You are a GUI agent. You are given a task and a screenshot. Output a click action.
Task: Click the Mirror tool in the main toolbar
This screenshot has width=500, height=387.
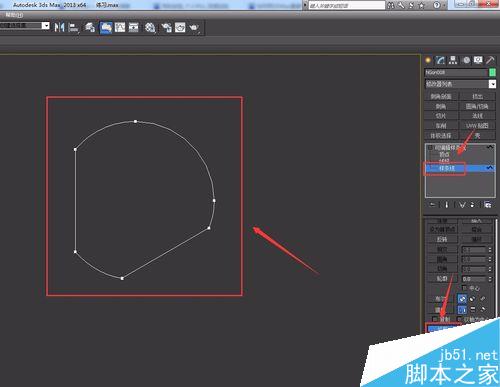point(59,27)
